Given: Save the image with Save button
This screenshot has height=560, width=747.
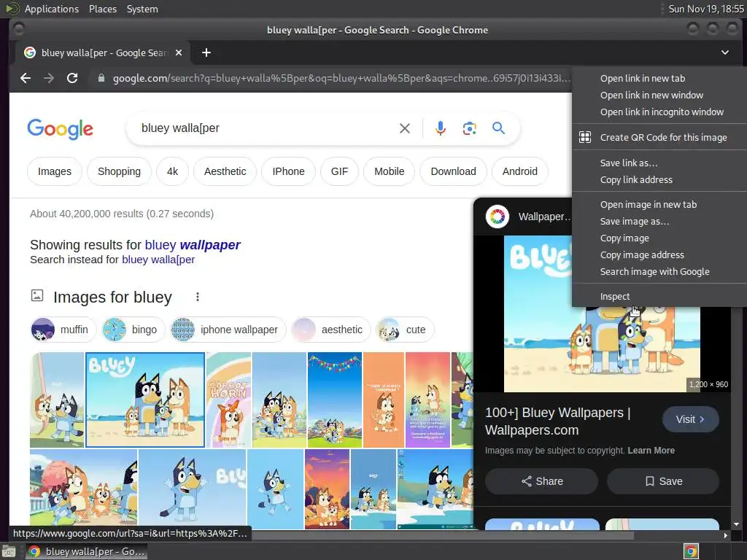Looking at the screenshot, I should [662, 481].
